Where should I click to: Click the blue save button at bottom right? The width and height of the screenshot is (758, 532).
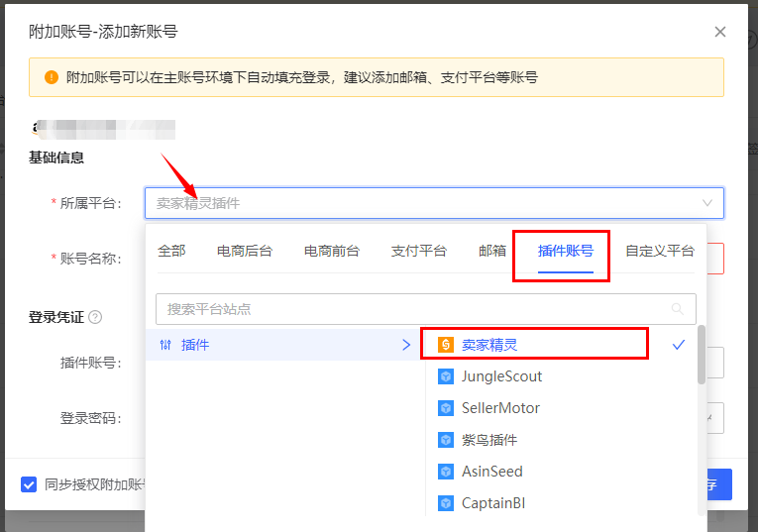pos(719,484)
